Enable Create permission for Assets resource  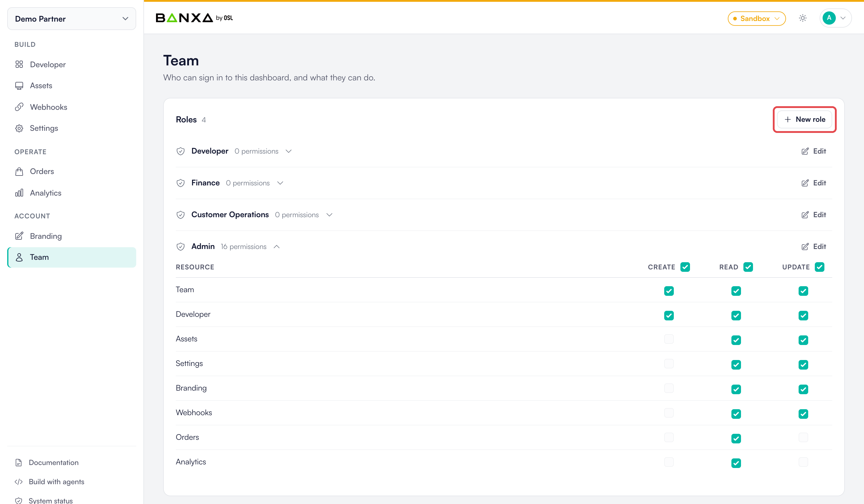[x=669, y=339]
